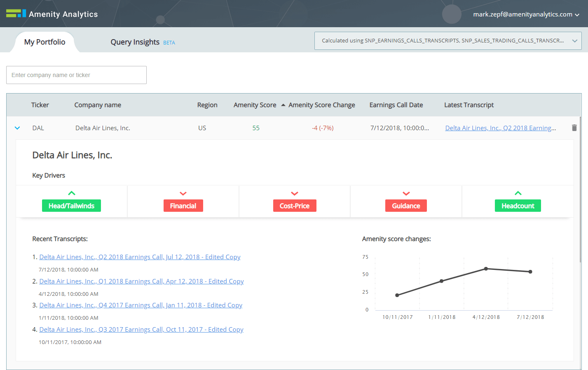Screen dimensions: 588x370
Task: Click the up arrow above Head/Tailwinds
Action: (72, 193)
